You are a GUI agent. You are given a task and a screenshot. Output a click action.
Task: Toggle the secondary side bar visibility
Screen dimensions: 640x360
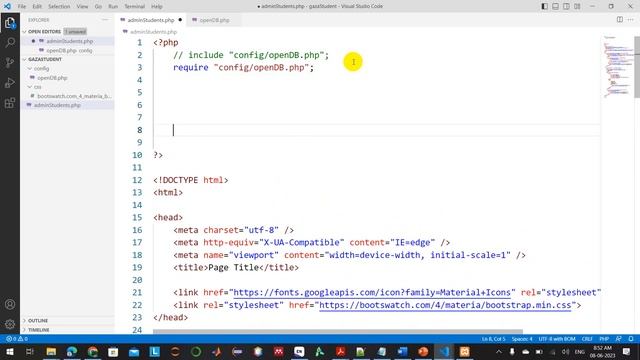coord(567,6)
